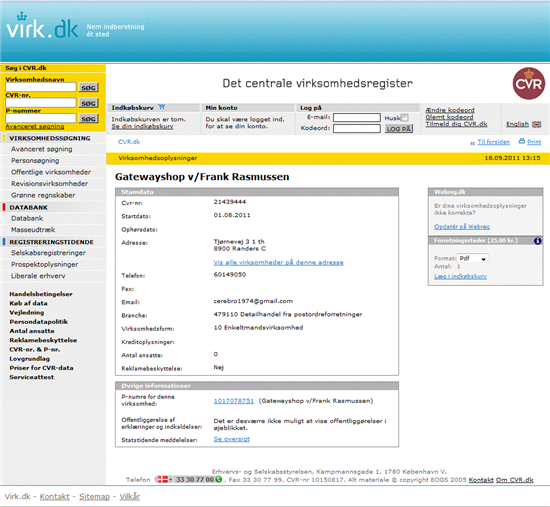This screenshot has width=550, height=507.
Task: Click the green phone call icon in footer
Action: [x=219, y=479]
